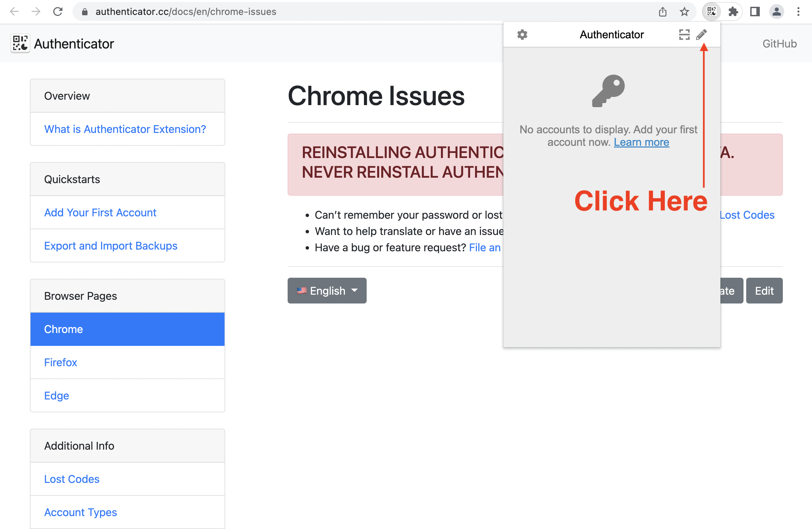The width and height of the screenshot is (812, 529).
Task: Open Authenticator popup settings gear
Action: [522, 35]
